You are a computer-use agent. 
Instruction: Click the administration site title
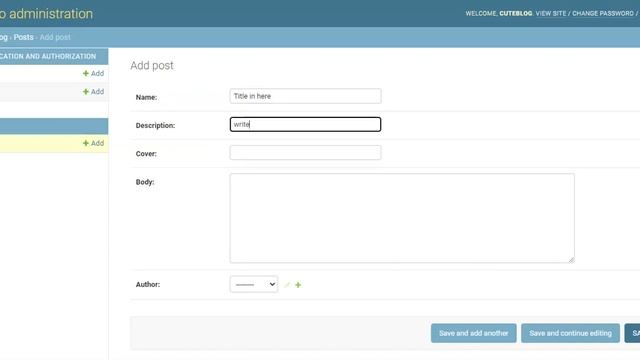pyautogui.click(x=46, y=13)
